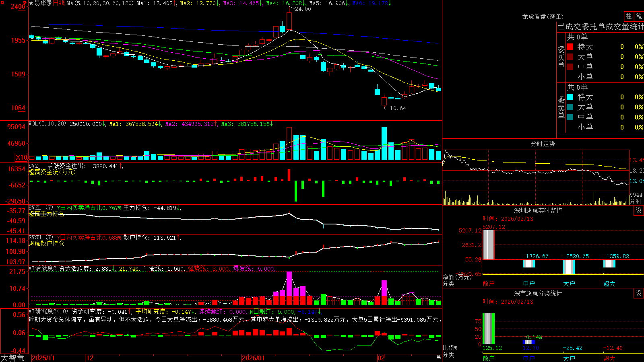Click the 5207.12 散户 bar in 深圳超赢 chart
The height and width of the screenshot is (362, 644).
[489, 245]
